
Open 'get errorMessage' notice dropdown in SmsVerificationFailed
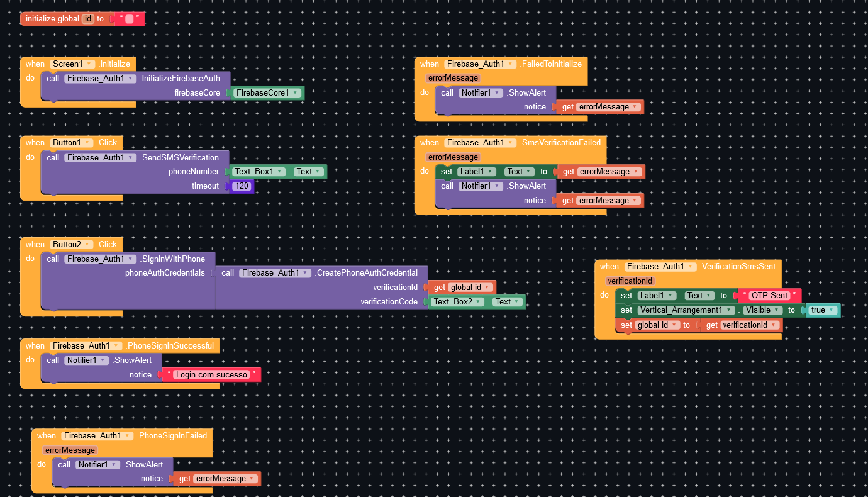608,201
